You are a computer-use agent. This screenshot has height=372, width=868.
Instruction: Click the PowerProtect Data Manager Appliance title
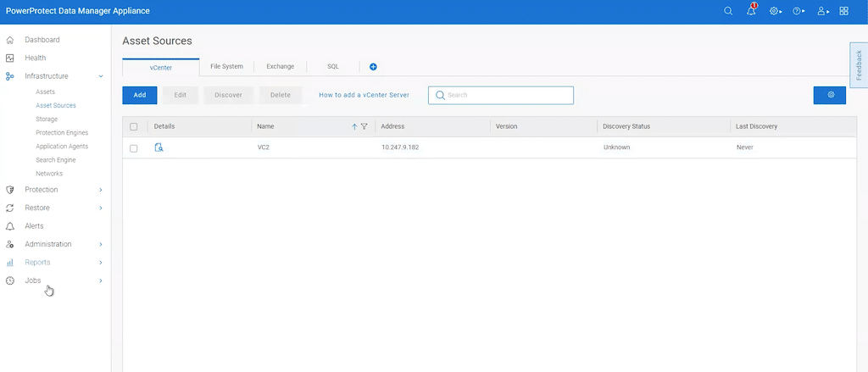(77, 11)
